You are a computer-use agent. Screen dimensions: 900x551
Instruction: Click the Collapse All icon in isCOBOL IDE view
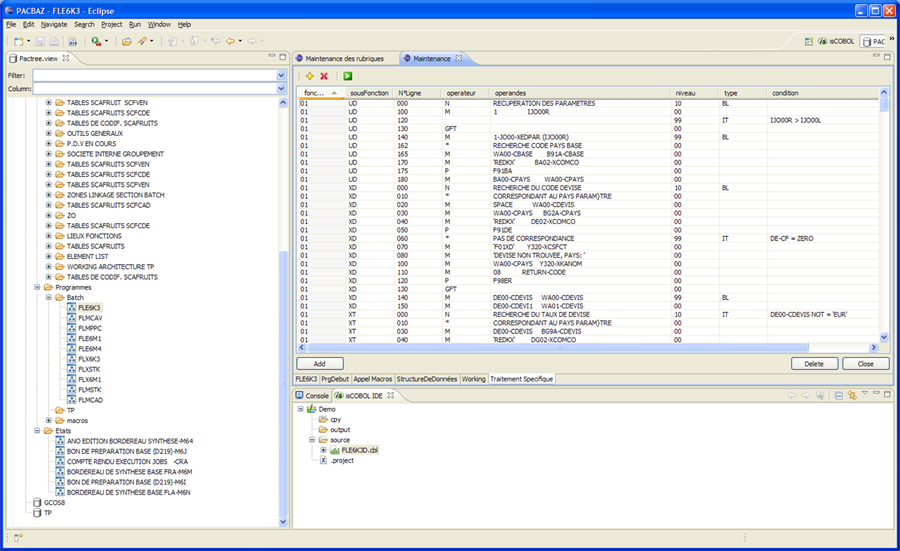click(x=838, y=396)
